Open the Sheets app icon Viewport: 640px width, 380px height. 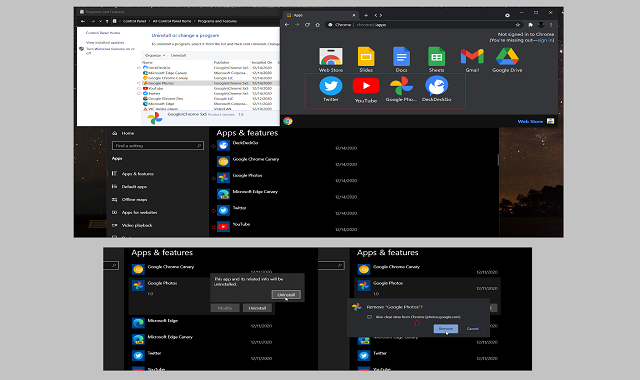tap(436, 60)
